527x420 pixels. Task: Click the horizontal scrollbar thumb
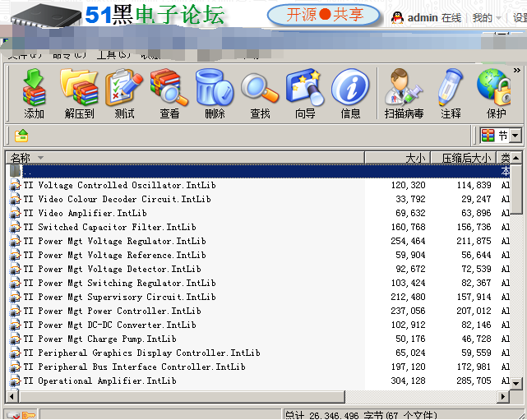click(182, 396)
